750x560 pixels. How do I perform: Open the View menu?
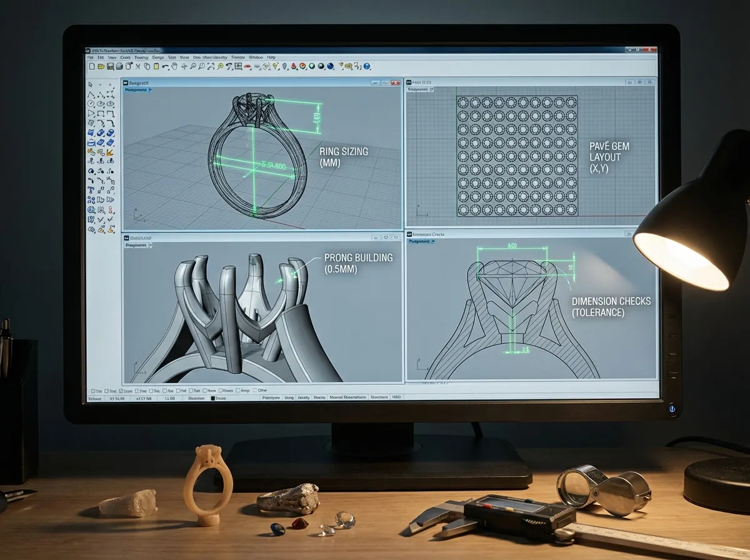(x=112, y=57)
